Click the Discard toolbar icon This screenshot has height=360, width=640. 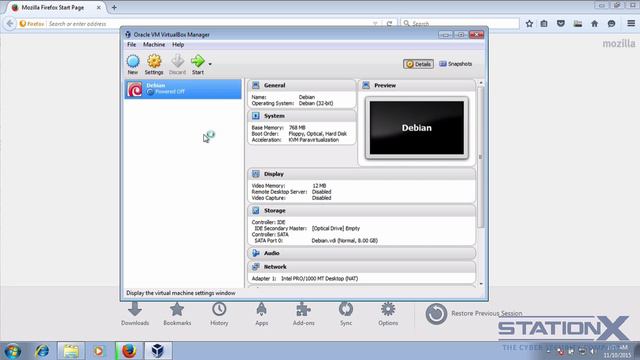coord(177,64)
